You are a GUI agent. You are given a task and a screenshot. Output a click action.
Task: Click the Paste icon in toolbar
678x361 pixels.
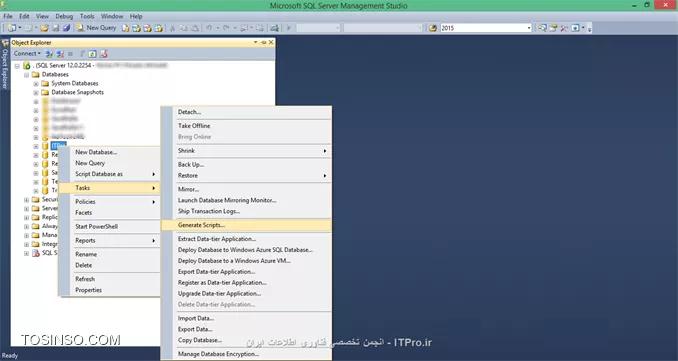pos(195,28)
